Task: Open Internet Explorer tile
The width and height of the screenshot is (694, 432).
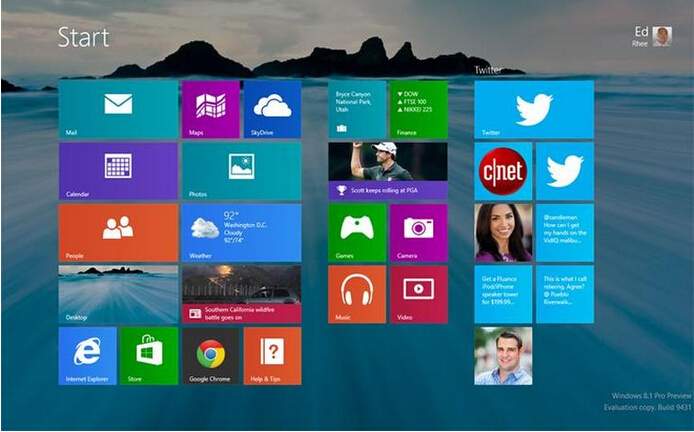Action: coord(87,355)
